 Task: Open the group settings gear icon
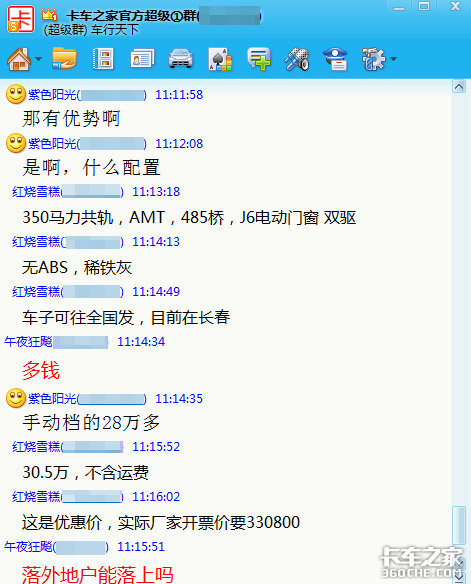pyautogui.click(x=373, y=59)
